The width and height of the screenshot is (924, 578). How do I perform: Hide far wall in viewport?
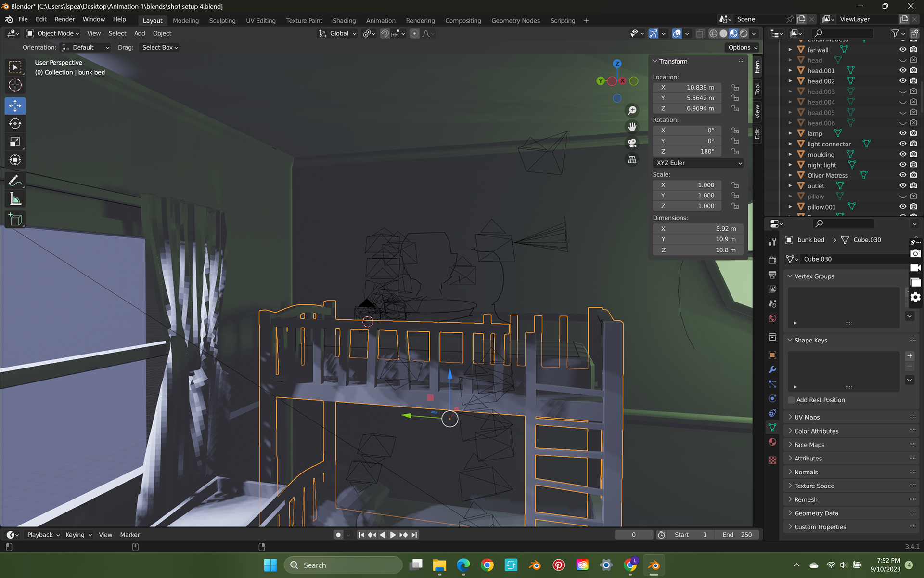click(x=903, y=50)
